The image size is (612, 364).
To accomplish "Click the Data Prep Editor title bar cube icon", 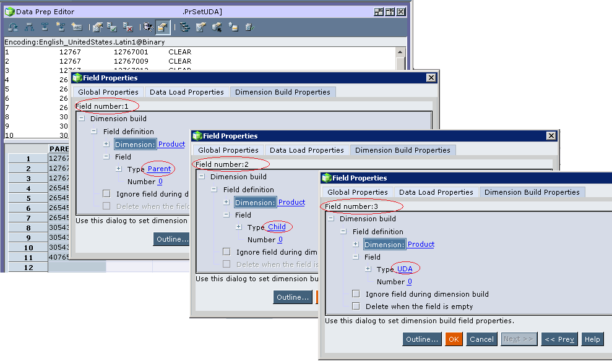I will click(9, 12).
